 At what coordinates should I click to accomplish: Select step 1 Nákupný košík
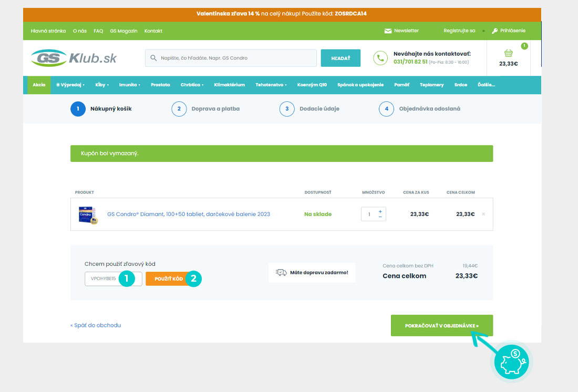(101, 109)
